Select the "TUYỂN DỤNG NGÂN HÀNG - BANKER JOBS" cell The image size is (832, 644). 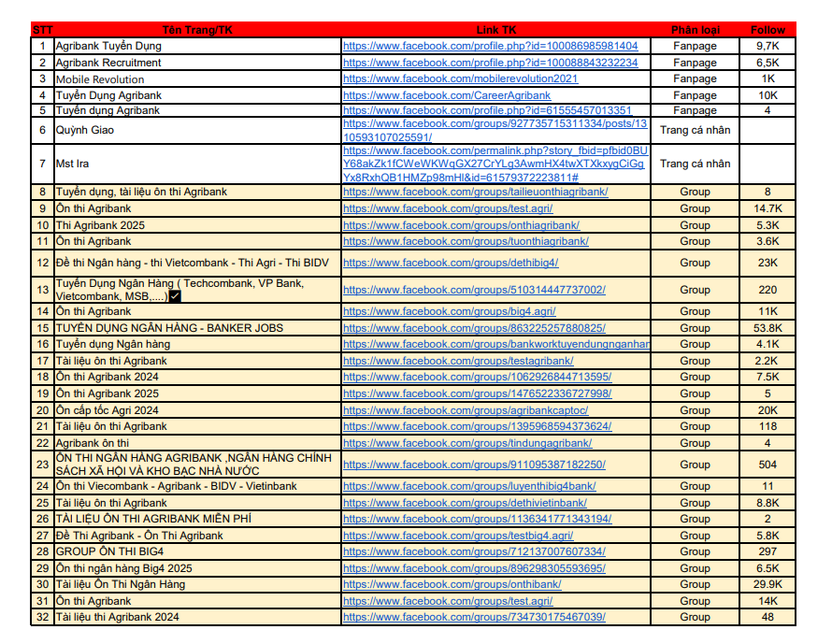tap(169, 328)
